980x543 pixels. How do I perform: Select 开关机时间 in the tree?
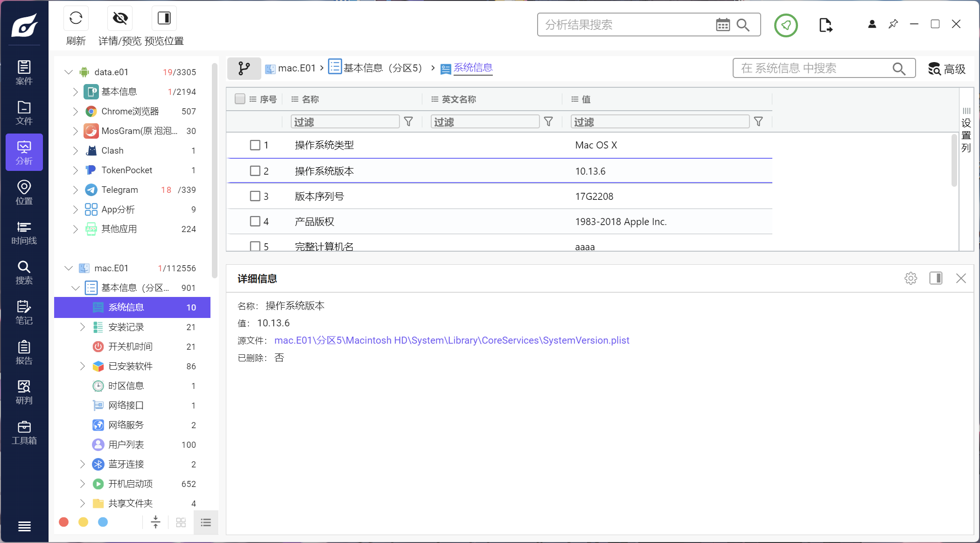pyautogui.click(x=132, y=346)
